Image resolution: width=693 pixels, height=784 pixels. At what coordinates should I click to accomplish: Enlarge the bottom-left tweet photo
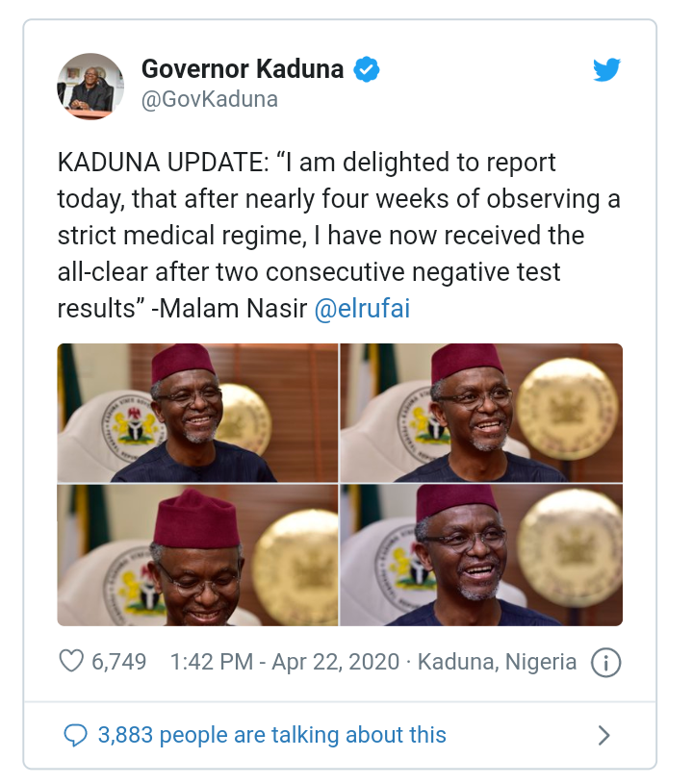coord(197,555)
